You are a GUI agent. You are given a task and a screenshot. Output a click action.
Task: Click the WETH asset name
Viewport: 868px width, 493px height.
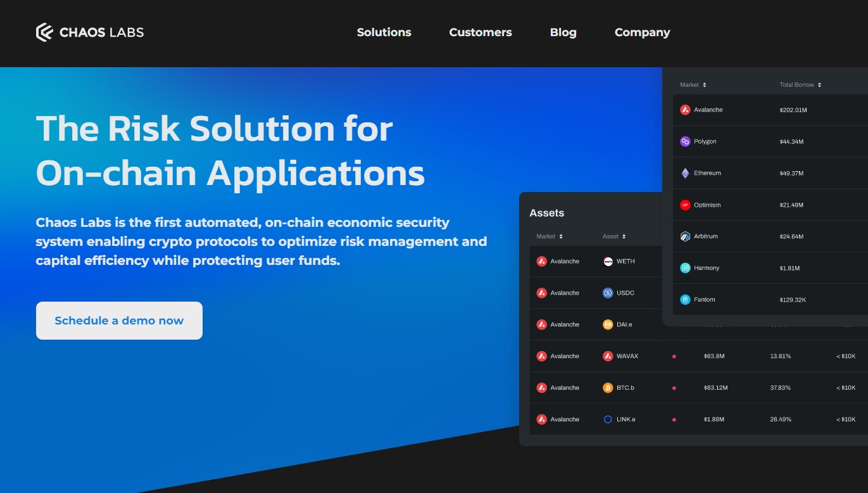(626, 261)
